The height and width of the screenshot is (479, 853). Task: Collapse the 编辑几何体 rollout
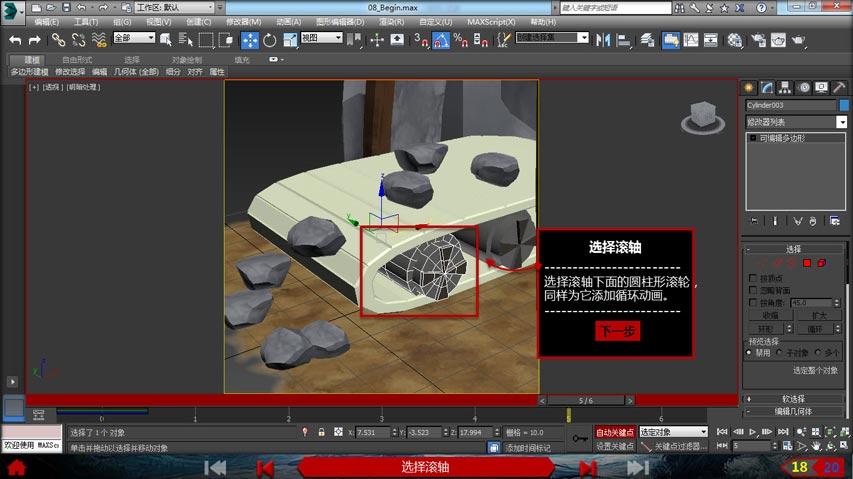click(794, 412)
